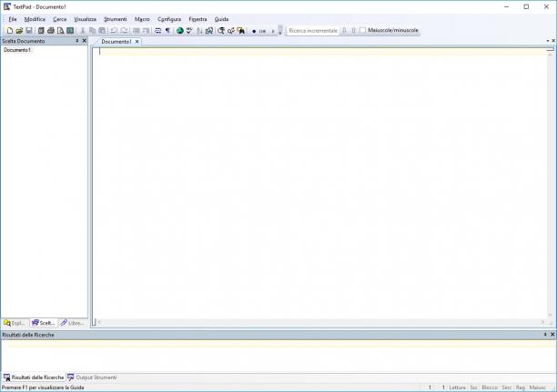Image resolution: width=557 pixels, height=392 pixels.
Task: Open the Find dialog from the toolbar
Action: 221,31
